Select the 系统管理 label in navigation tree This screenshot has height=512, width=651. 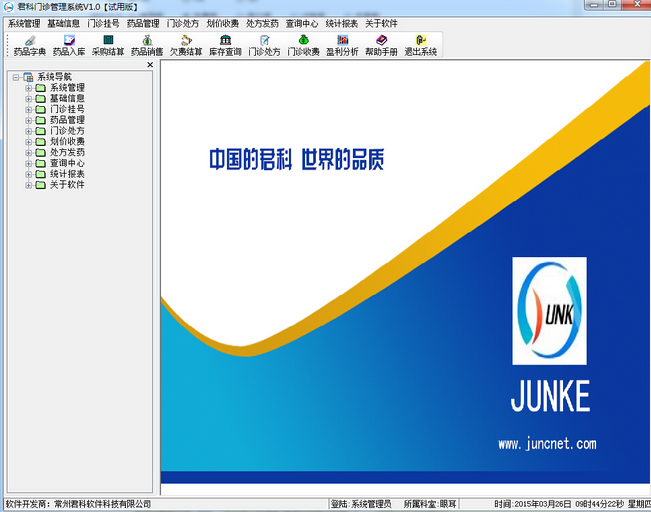tap(67, 88)
